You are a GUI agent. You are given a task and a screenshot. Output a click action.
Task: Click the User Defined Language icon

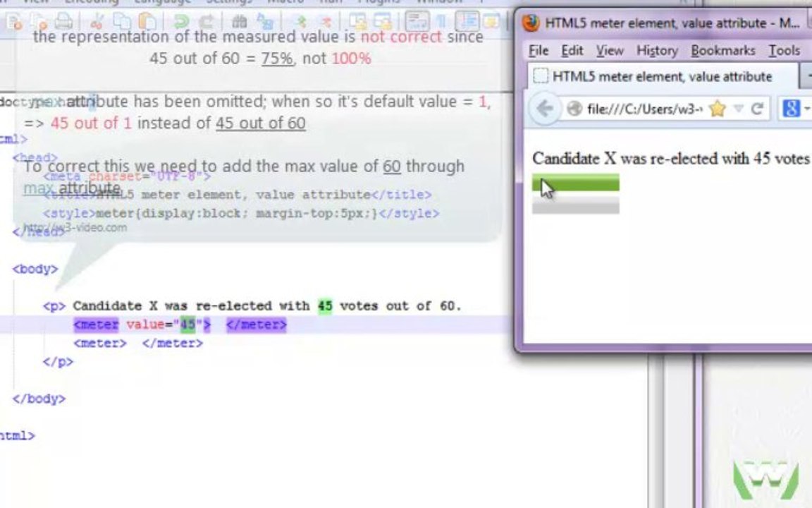[491, 21]
